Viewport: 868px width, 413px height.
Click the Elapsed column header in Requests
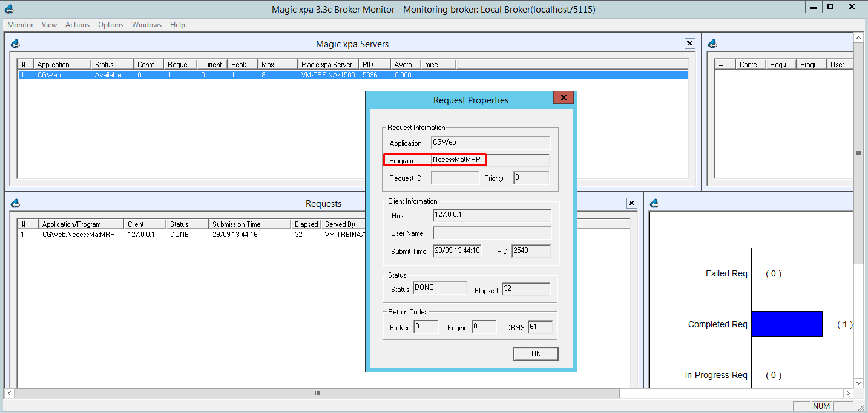tap(306, 224)
